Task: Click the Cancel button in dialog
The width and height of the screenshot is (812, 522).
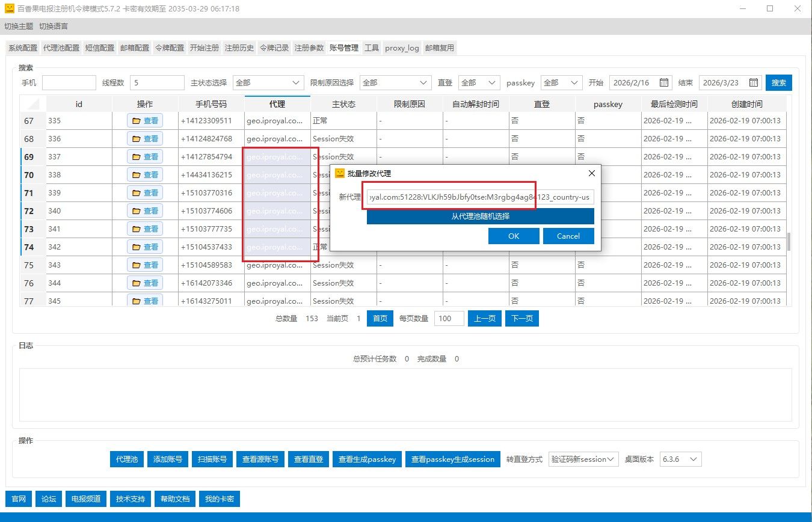Action: [x=568, y=236]
